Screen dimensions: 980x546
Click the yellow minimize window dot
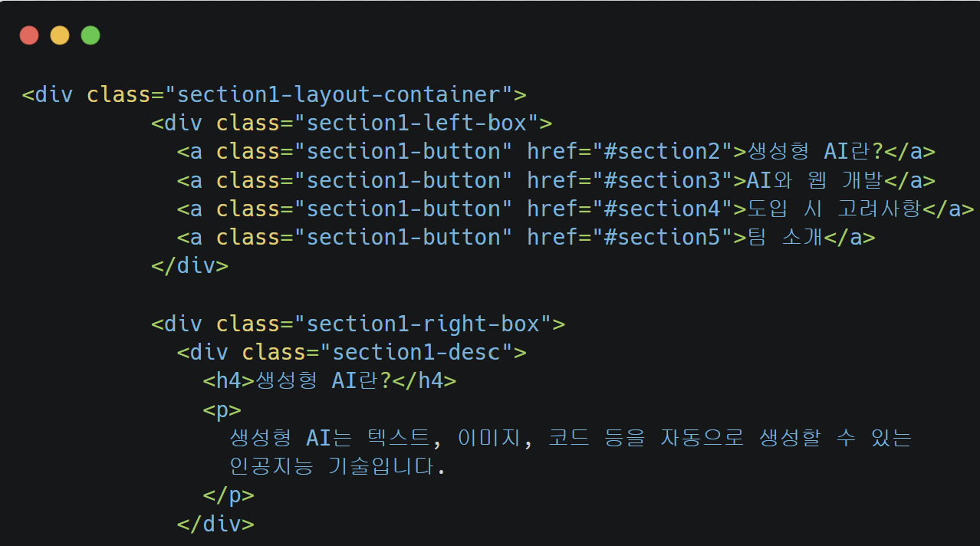tap(60, 35)
